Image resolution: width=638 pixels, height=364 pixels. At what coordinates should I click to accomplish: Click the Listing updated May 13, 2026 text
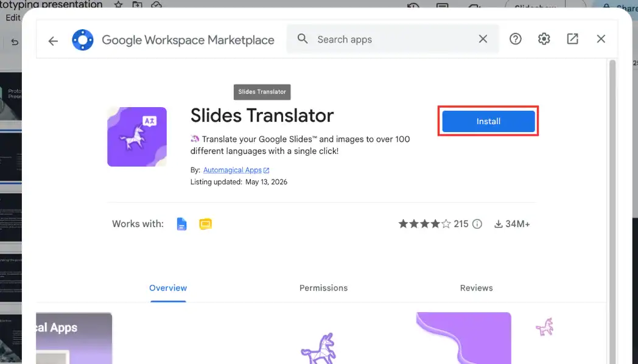[239, 182]
